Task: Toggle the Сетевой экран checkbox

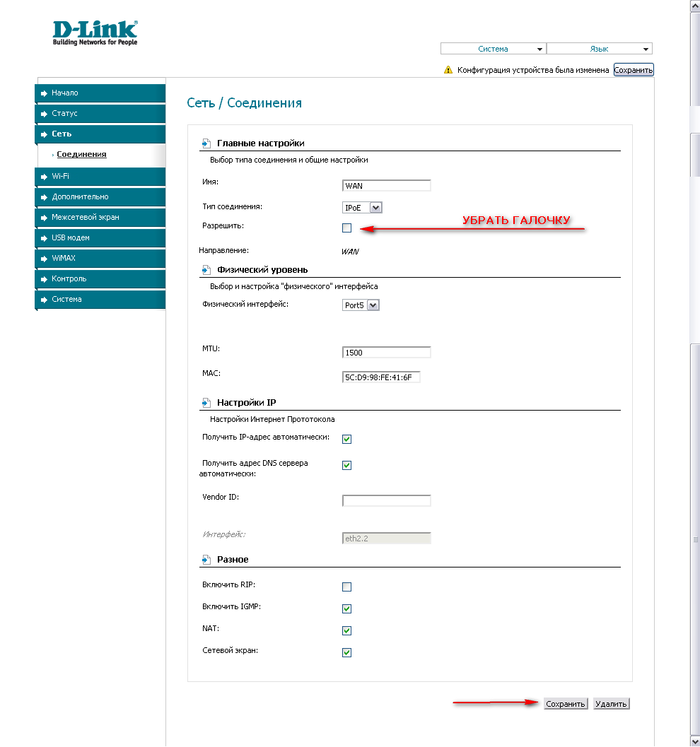Action: 347,653
